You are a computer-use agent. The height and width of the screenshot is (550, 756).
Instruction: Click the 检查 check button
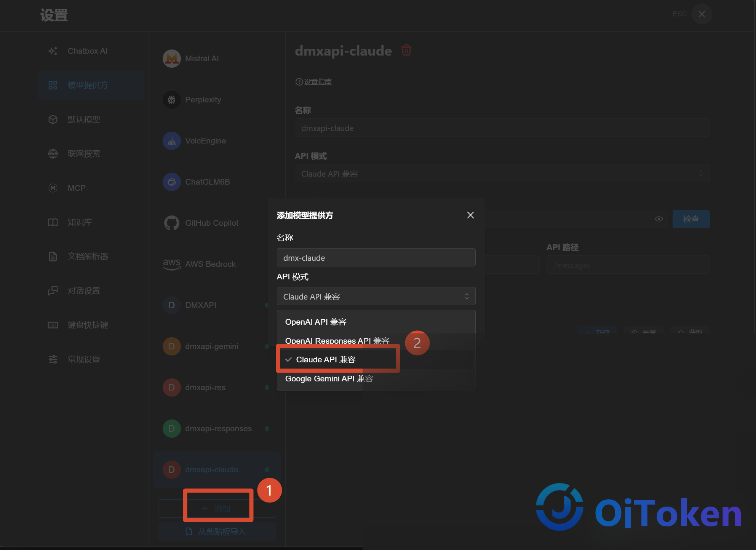[x=691, y=219]
